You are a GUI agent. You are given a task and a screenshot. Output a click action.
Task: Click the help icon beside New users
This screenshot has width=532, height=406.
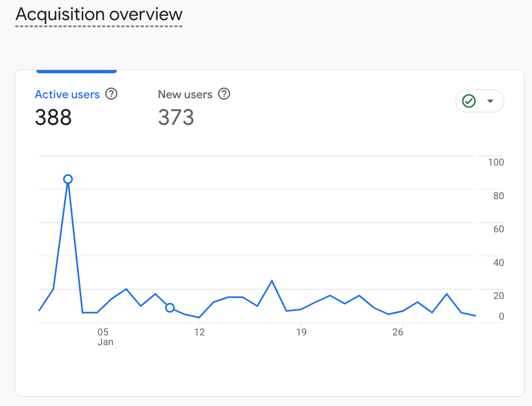(224, 94)
